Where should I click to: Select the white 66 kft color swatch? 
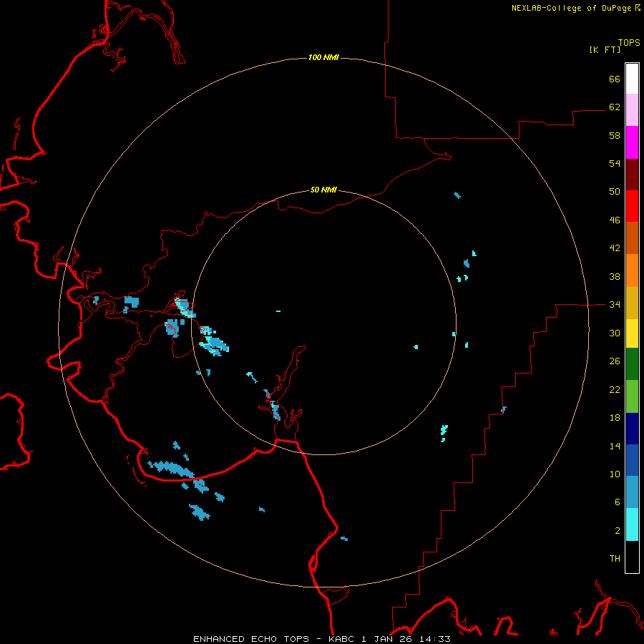click(632, 79)
